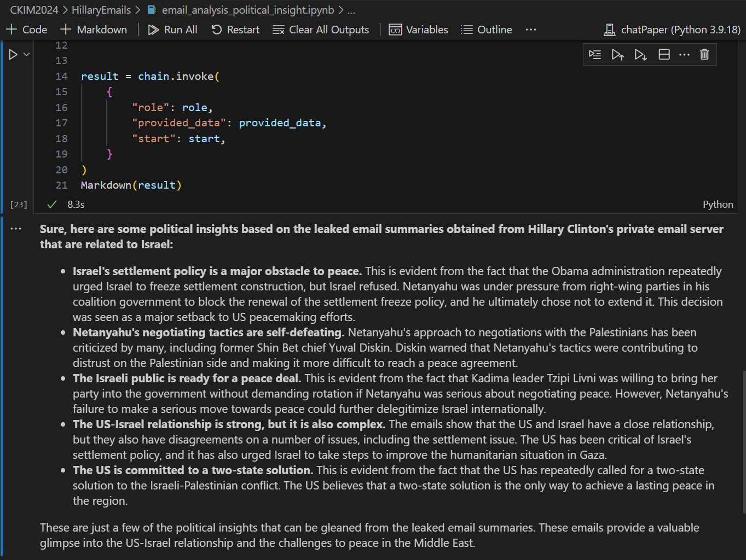Add a new Markdown cell
Image resolution: width=746 pixels, height=560 pixels.
click(94, 30)
